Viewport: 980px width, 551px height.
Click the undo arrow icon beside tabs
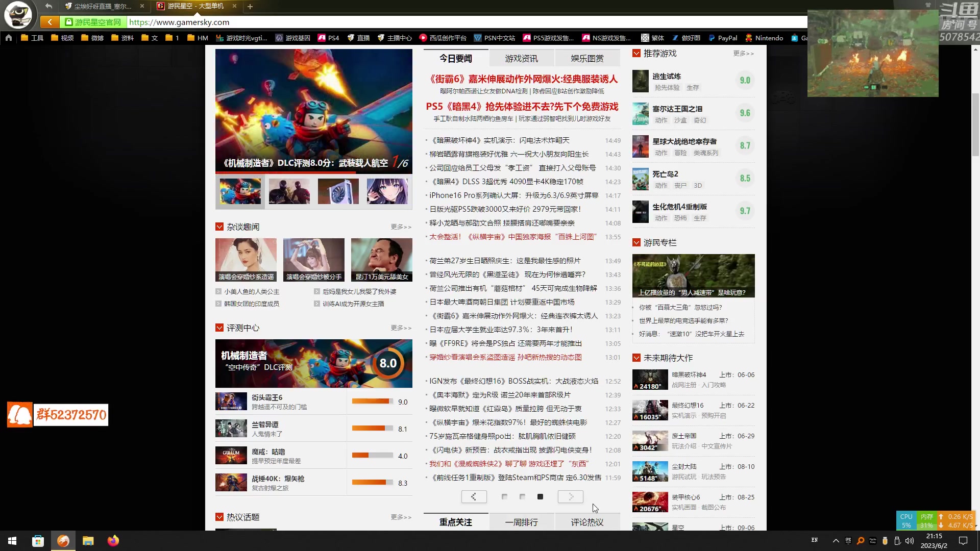(48, 6)
